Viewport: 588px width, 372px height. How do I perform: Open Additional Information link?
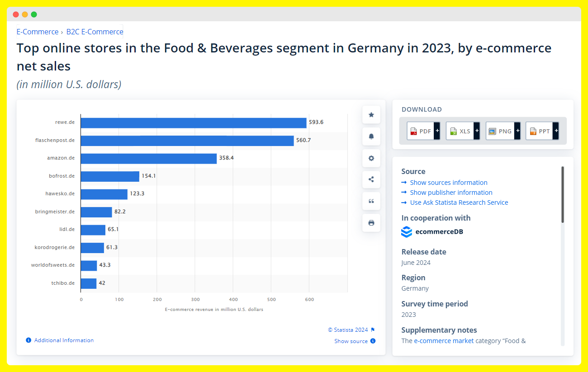coord(64,340)
